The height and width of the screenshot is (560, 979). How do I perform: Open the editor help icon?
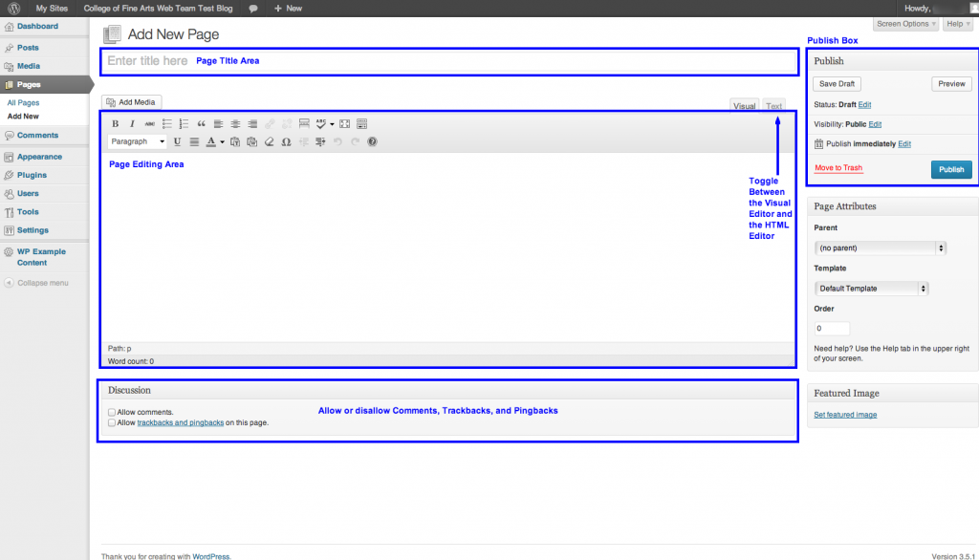(372, 141)
